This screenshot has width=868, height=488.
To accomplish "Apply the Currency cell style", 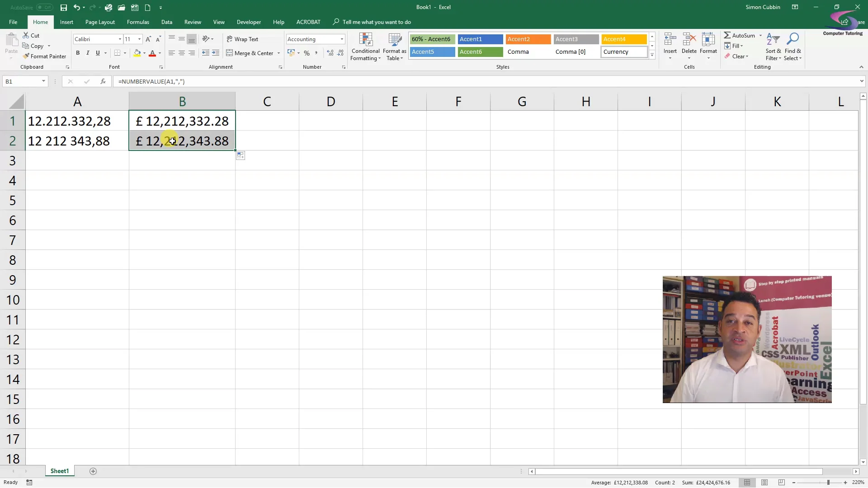I will pos(624,52).
